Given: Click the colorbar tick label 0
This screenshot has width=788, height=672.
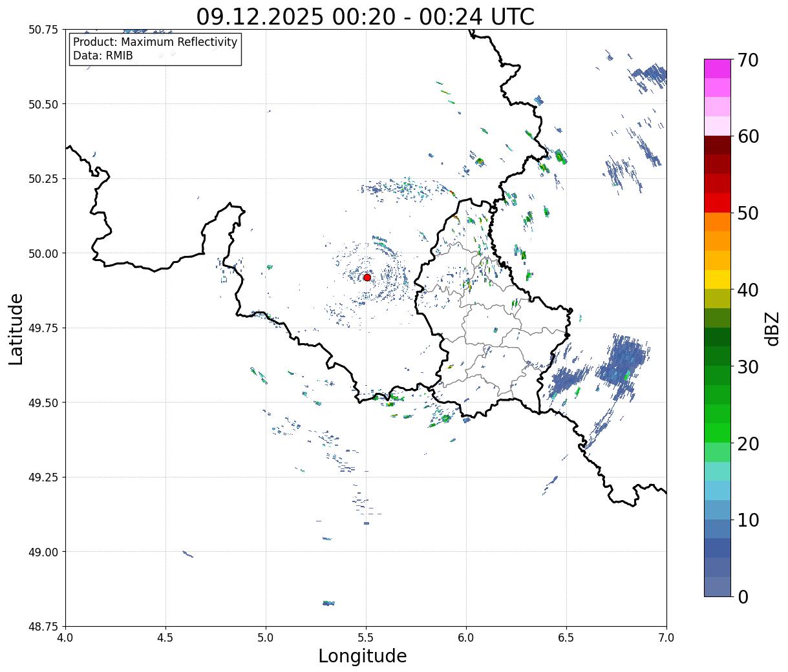Looking at the screenshot, I should coord(743,596).
